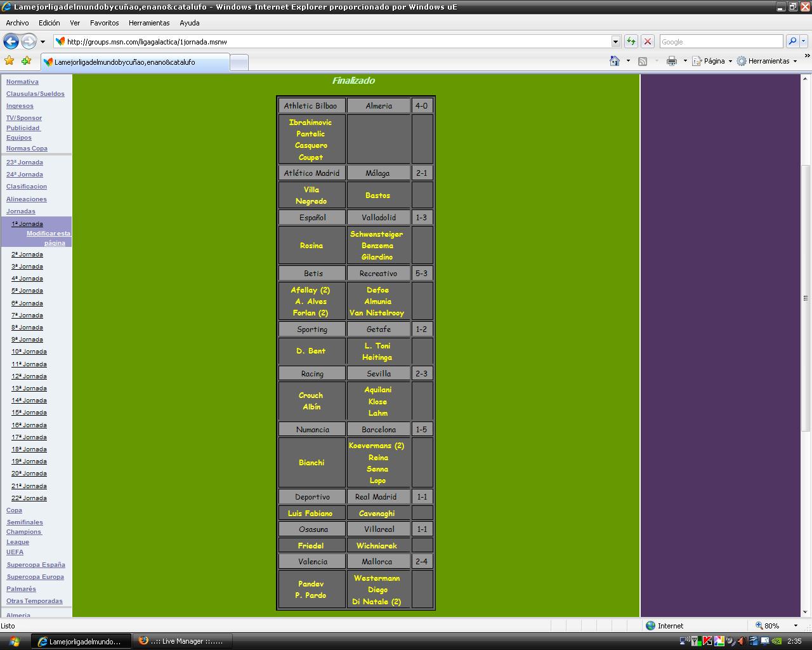Open a new blank tab

[x=239, y=62]
